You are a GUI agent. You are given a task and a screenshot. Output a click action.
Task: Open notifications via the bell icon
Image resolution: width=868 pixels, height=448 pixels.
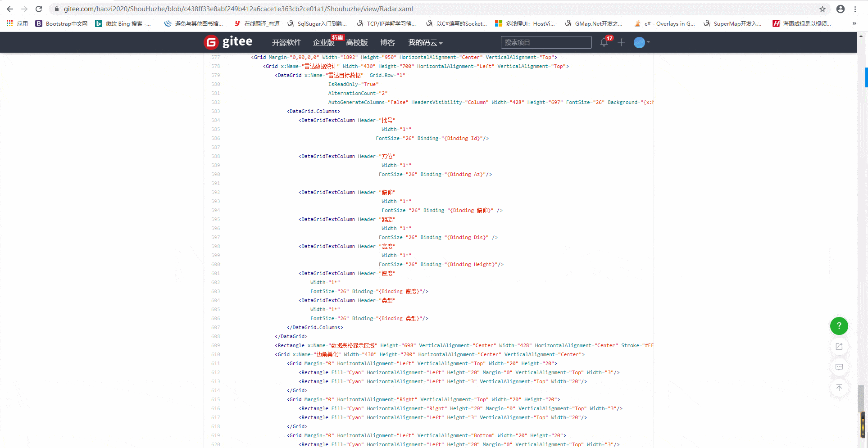[604, 42]
